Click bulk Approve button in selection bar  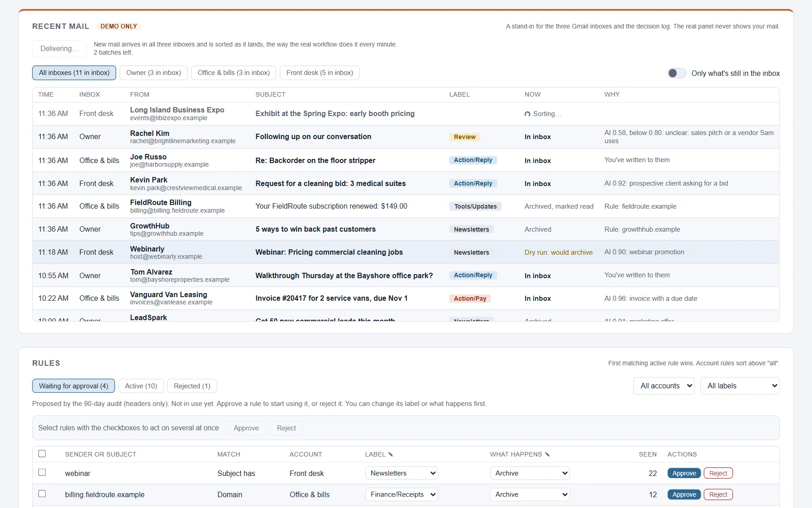tap(246, 428)
